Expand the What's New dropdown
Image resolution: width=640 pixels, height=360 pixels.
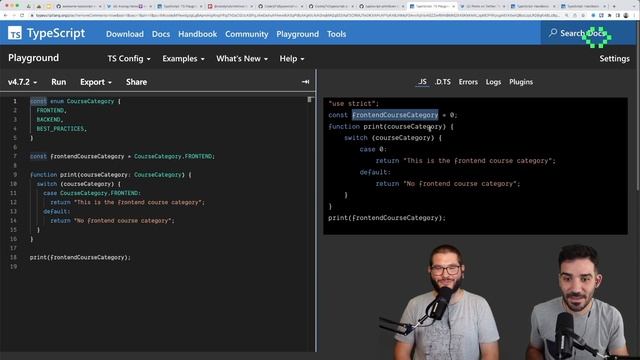coord(242,59)
